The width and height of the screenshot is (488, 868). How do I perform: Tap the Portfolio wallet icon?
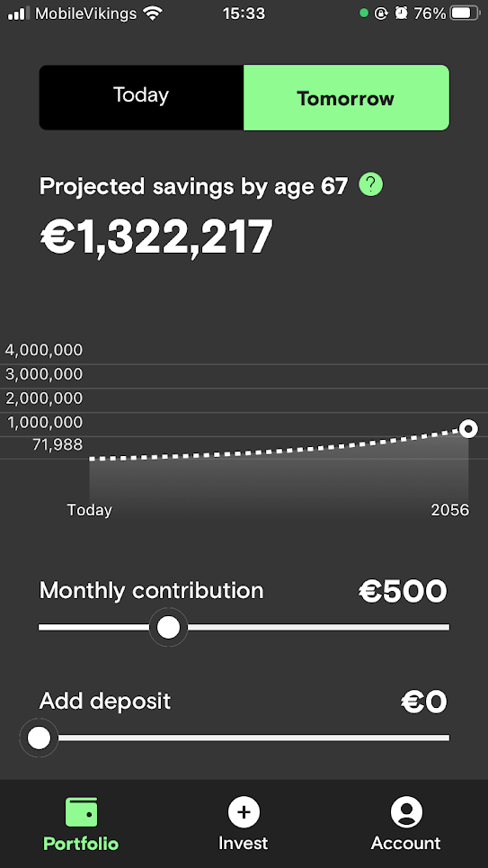point(81,811)
